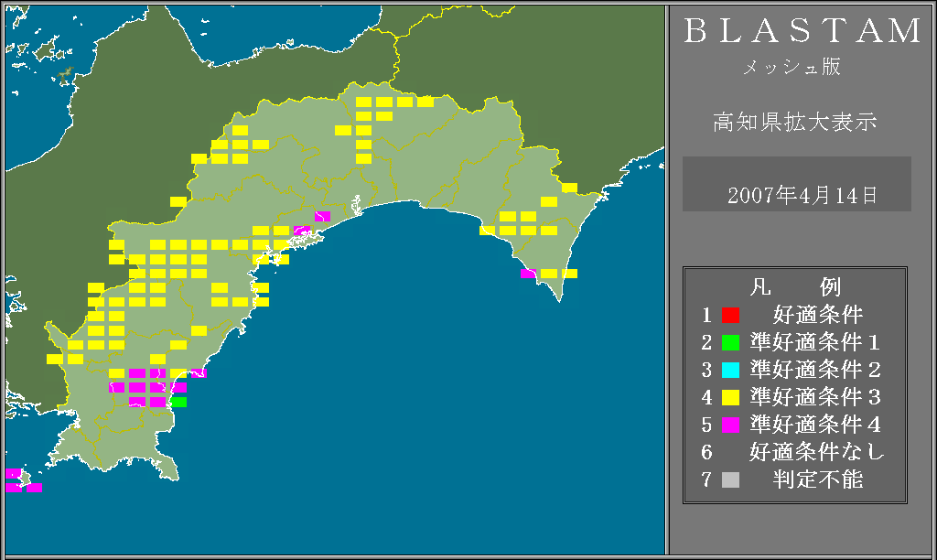The height and width of the screenshot is (560, 937).
Task: Click the legend number 6
Action: [x=707, y=452]
